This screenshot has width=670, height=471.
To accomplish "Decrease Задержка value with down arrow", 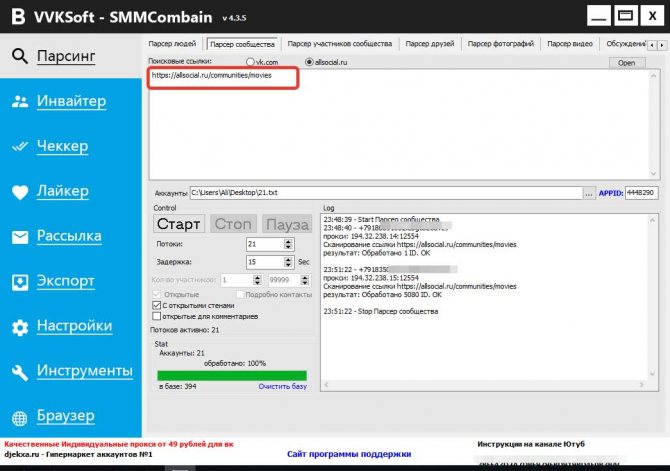I will 288,265.
